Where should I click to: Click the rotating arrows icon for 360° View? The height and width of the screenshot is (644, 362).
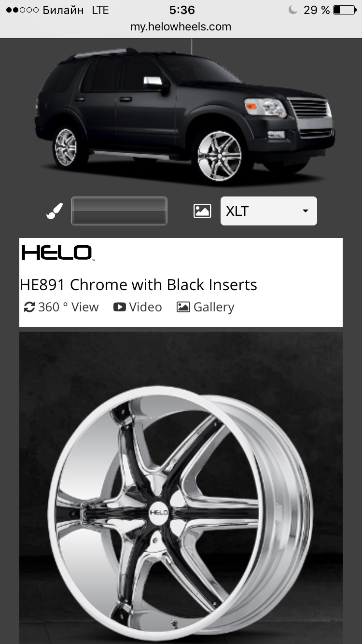pos(29,307)
